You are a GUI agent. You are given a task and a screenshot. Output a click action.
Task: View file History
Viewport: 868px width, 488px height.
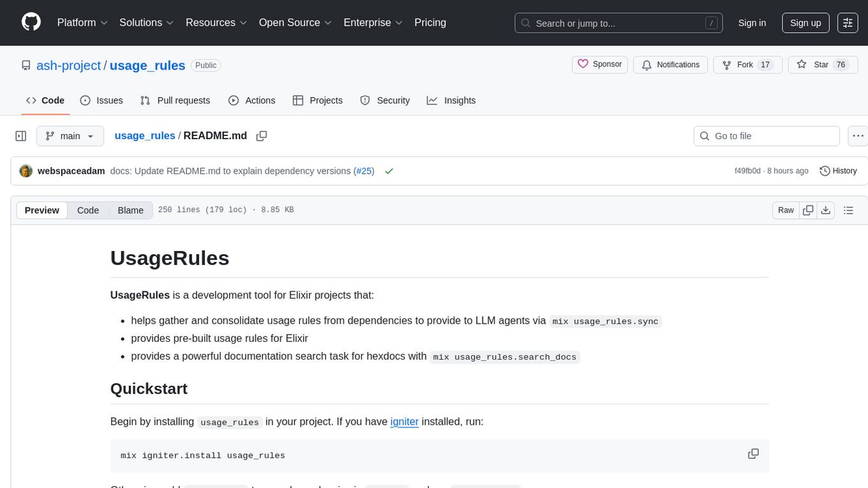[x=838, y=171]
